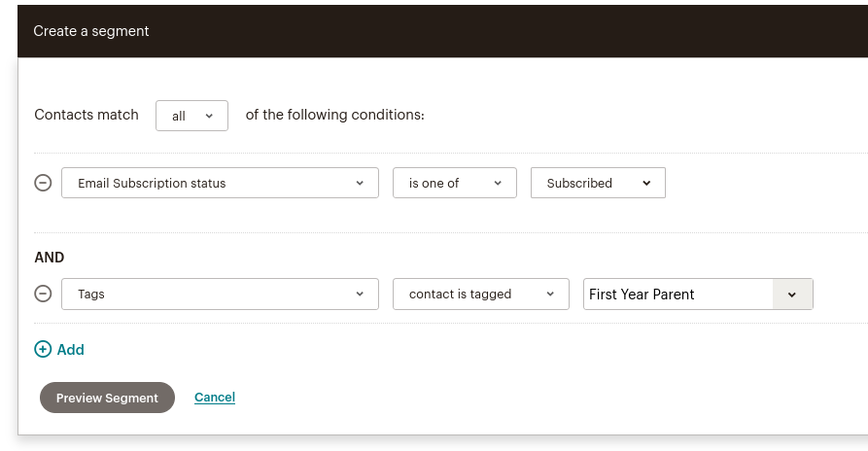Click the 'Create a segment' header title
Screen dimensions: 868x451
pyautogui.click(x=91, y=31)
